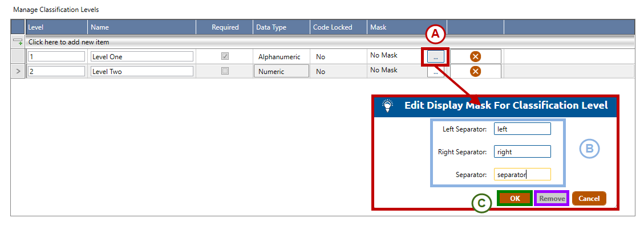Sort by the Data Type column header
The width and height of the screenshot is (644, 226).
(281, 27)
